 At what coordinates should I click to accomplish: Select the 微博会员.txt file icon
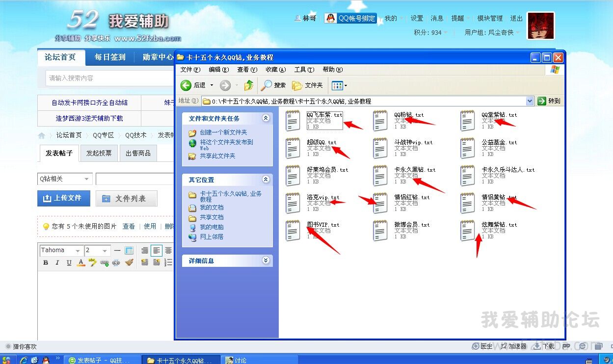(380, 231)
